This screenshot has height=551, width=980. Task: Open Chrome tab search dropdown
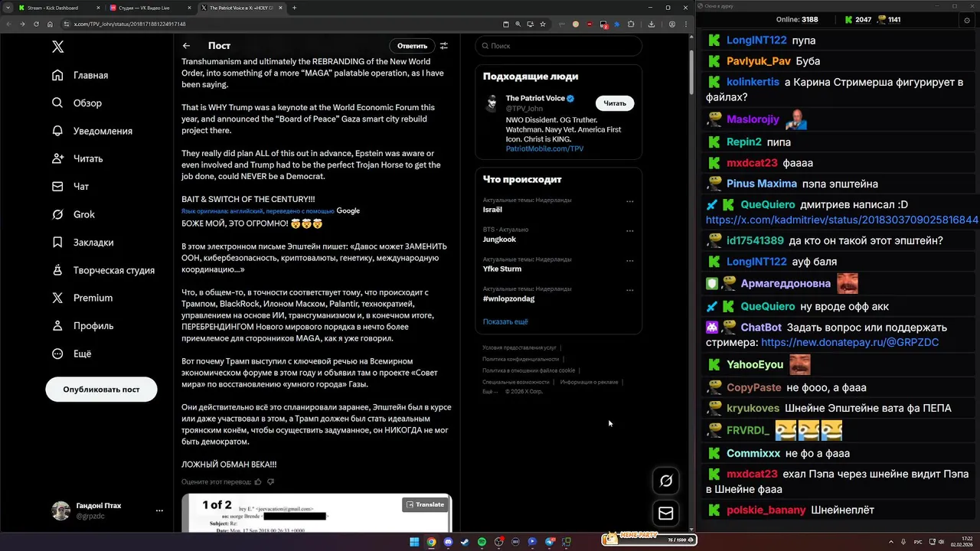coord(8,8)
